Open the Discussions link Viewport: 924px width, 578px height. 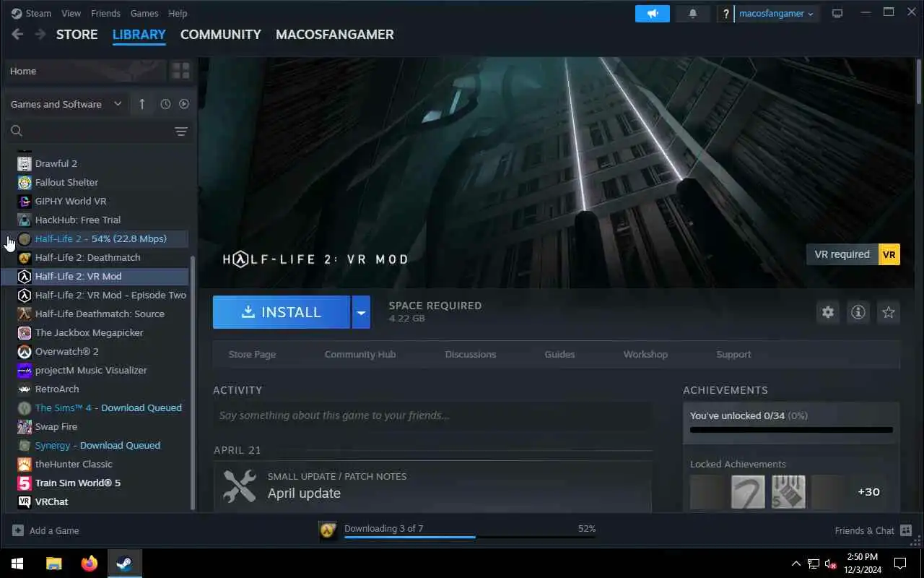coord(471,354)
